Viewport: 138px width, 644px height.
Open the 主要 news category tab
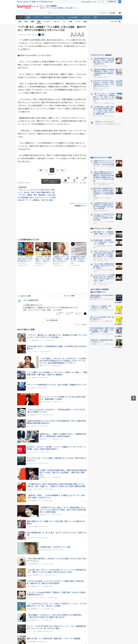[x=20, y=21]
